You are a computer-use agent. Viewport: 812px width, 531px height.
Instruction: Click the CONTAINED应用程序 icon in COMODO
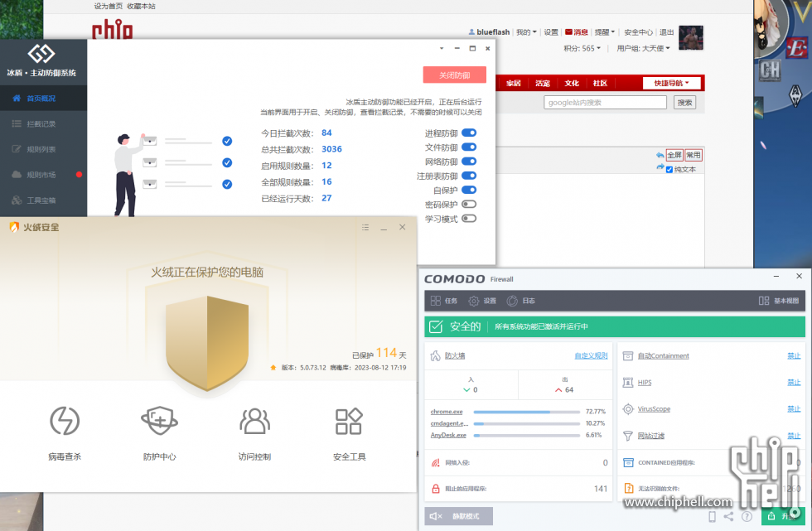pos(628,463)
